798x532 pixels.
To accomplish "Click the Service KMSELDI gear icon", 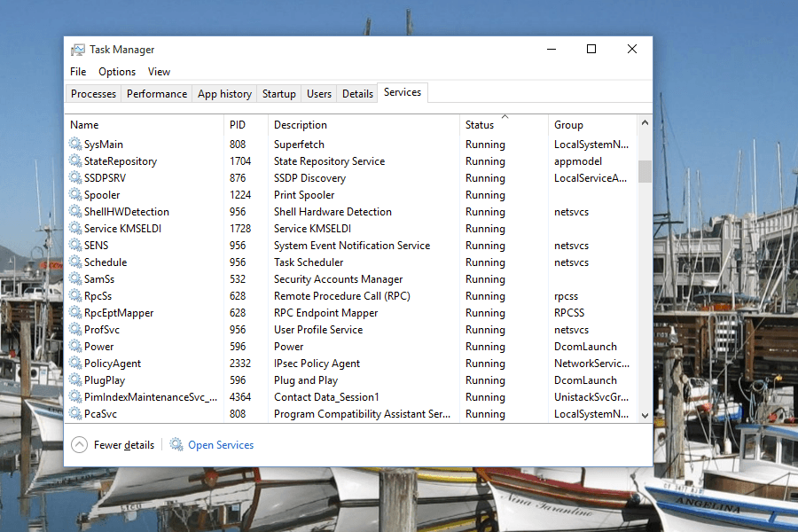I will tap(75, 228).
